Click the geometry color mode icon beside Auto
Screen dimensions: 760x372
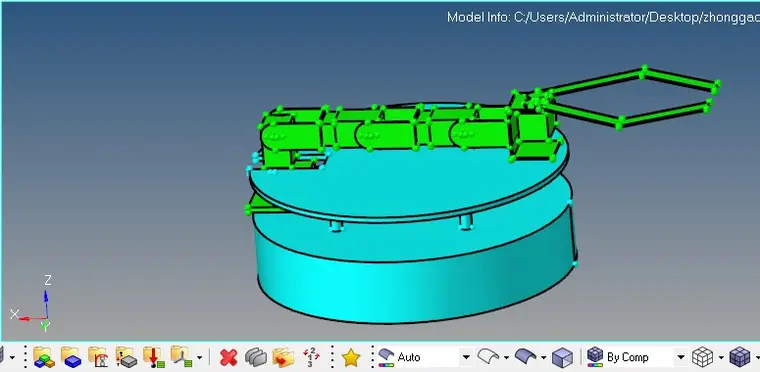coord(386,357)
